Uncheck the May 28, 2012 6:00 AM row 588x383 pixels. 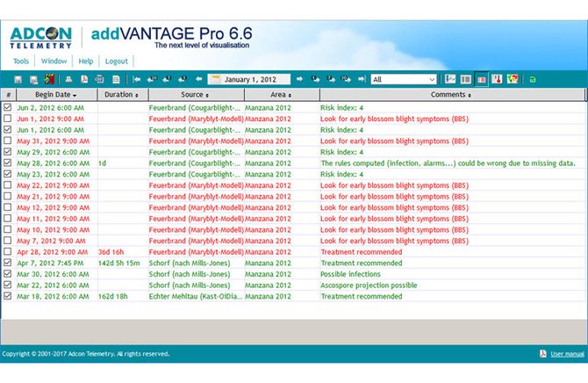coord(8,163)
